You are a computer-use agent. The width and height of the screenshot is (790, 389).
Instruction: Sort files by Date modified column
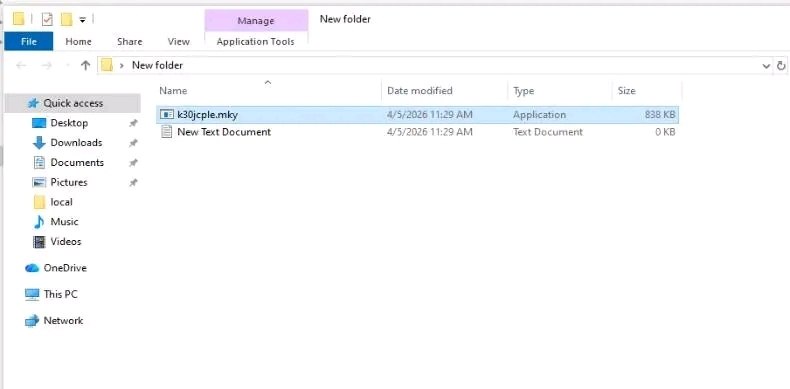420,91
